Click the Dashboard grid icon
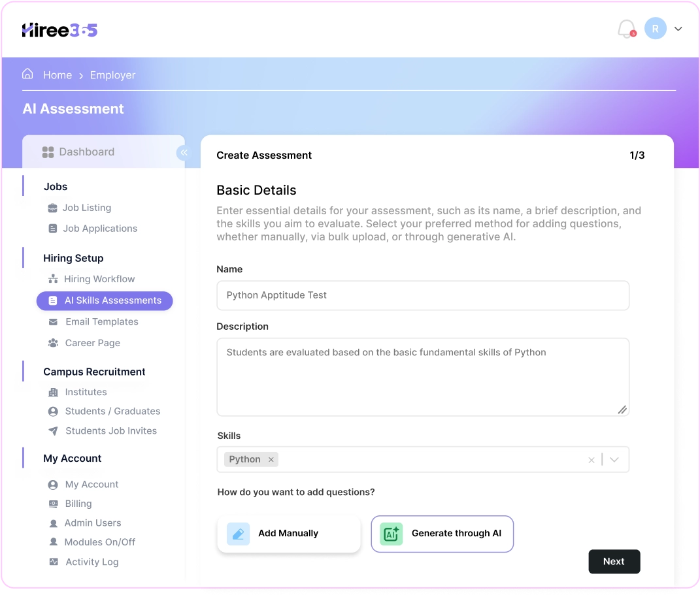Image resolution: width=700 pixels, height=597 pixels. click(x=48, y=152)
